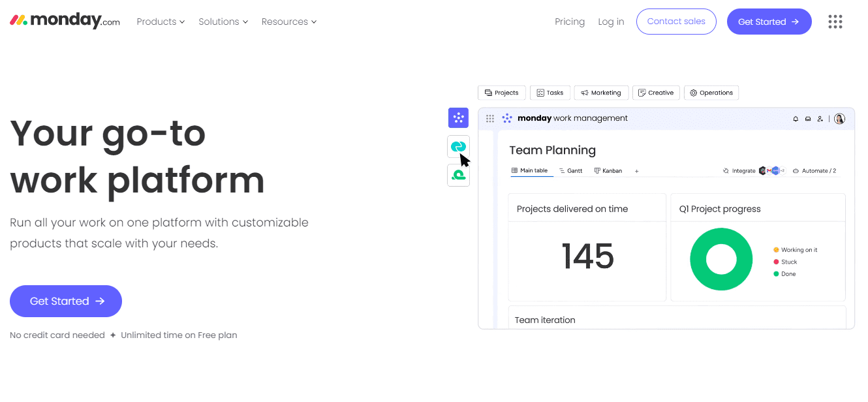Select the green dev product icon
Image resolution: width=868 pixels, height=402 pixels.
click(458, 175)
